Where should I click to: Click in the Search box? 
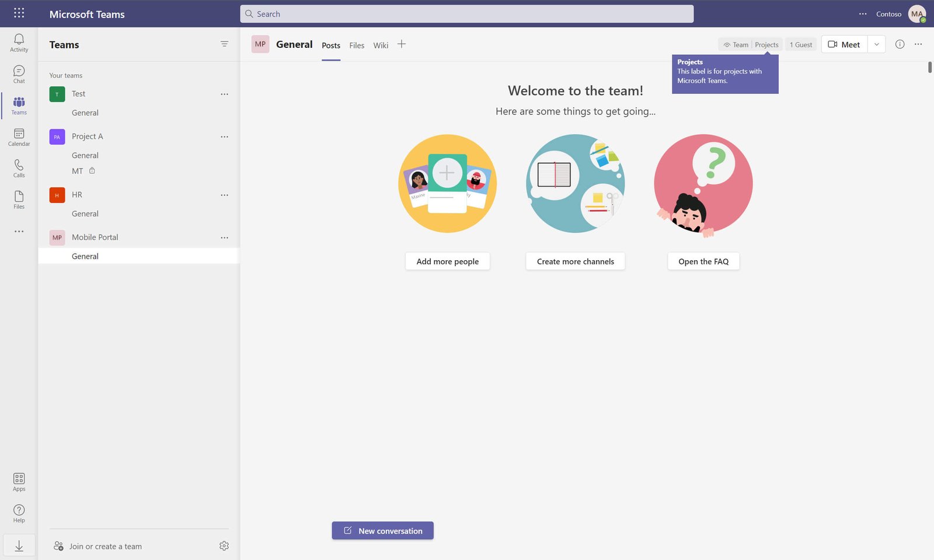coord(467,14)
